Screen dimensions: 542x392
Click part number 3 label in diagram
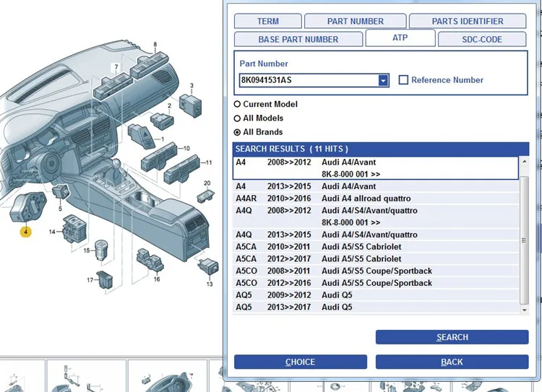coord(192,86)
